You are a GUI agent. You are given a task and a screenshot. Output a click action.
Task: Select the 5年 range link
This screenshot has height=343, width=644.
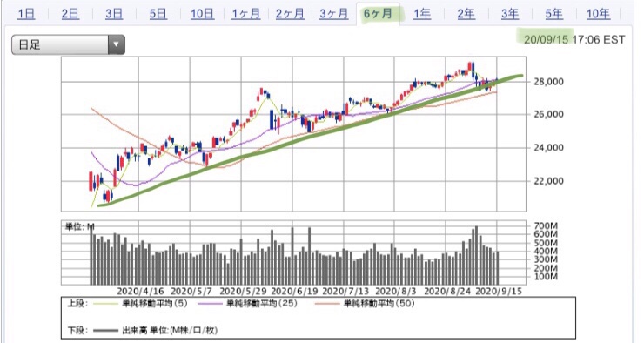click(x=553, y=14)
